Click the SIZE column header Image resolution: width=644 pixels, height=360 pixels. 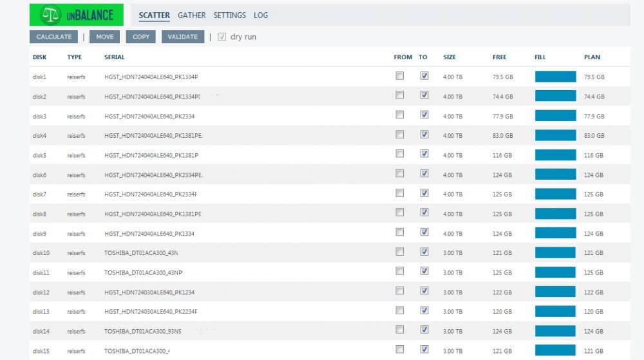tap(450, 57)
